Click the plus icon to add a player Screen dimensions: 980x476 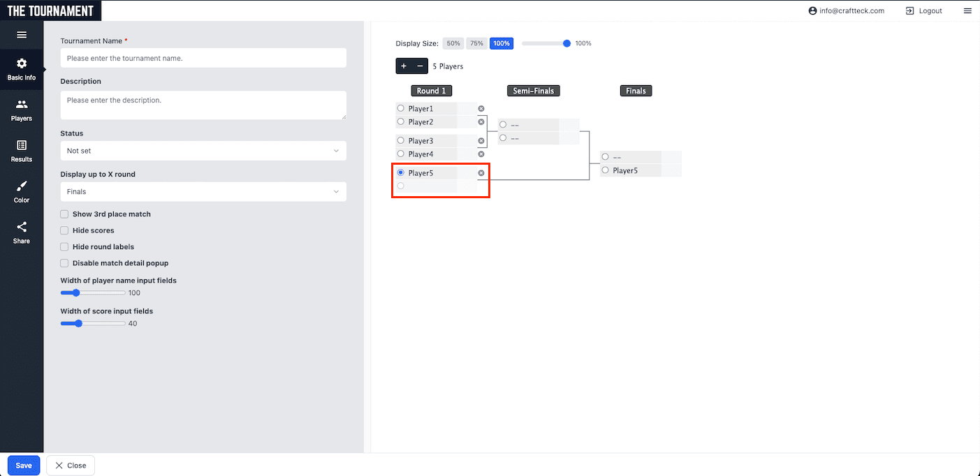404,66
